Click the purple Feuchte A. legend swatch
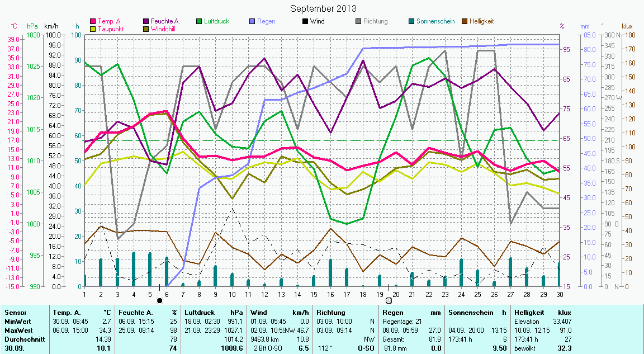Image resolution: width=644 pixels, height=354 pixels. click(146, 22)
